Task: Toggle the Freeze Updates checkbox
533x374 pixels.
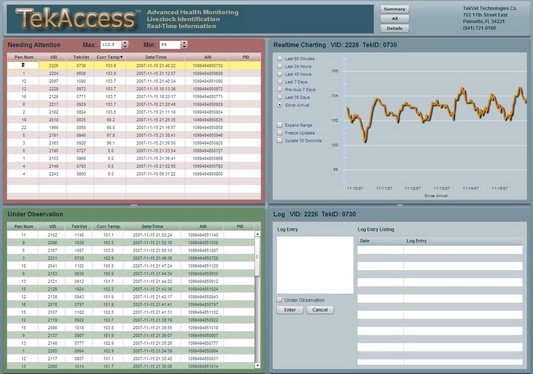Action: 280,133
